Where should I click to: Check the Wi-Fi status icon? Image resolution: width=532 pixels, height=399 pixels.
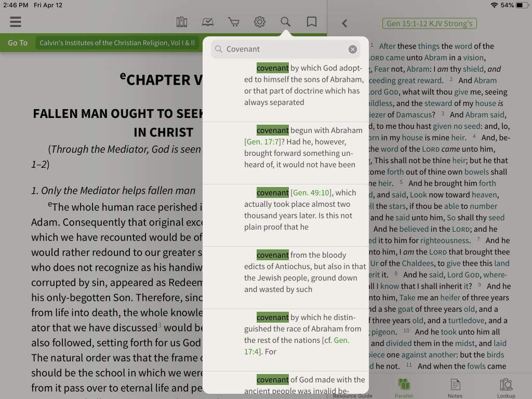point(495,5)
